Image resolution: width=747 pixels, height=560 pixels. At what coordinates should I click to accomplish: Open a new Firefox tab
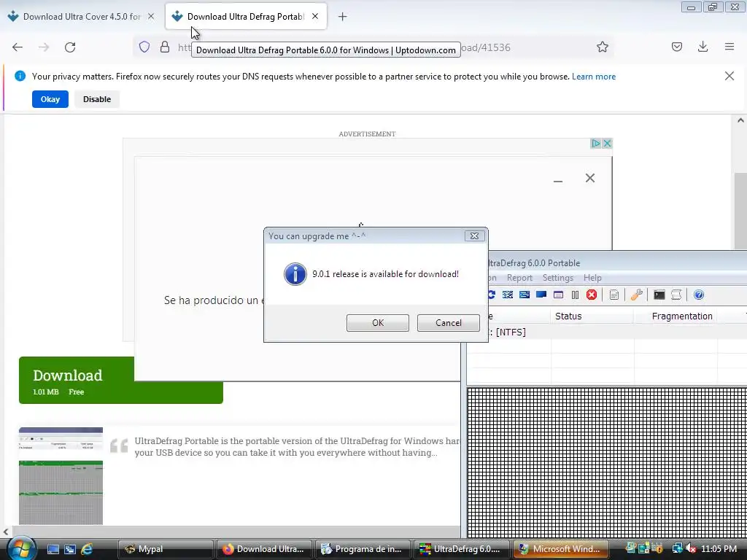342,17
